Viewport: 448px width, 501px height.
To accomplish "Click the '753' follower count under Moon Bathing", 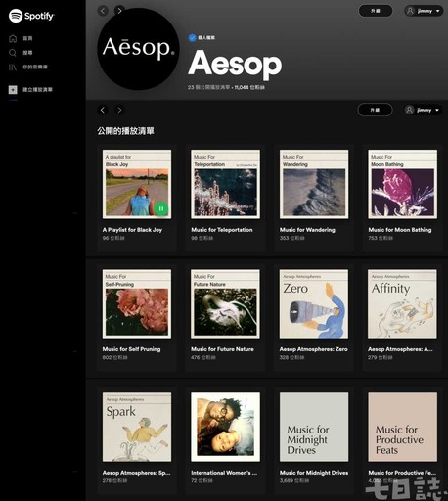I will coord(373,238).
